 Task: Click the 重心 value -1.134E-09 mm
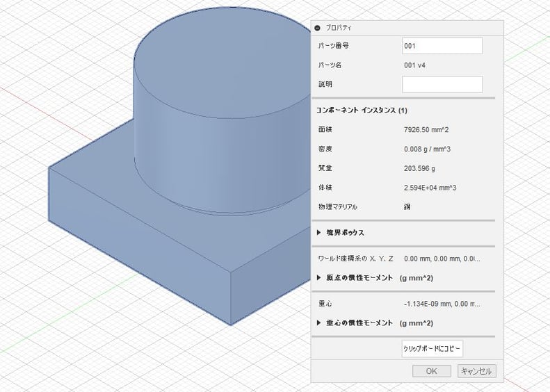(442, 304)
